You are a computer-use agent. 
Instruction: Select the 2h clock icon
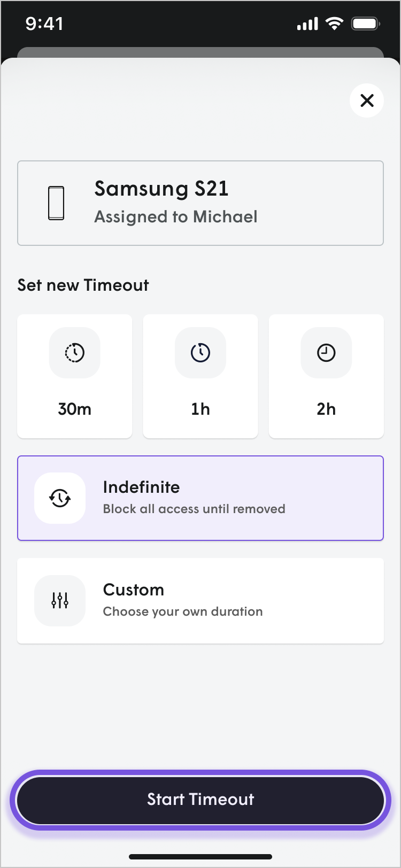(x=326, y=352)
